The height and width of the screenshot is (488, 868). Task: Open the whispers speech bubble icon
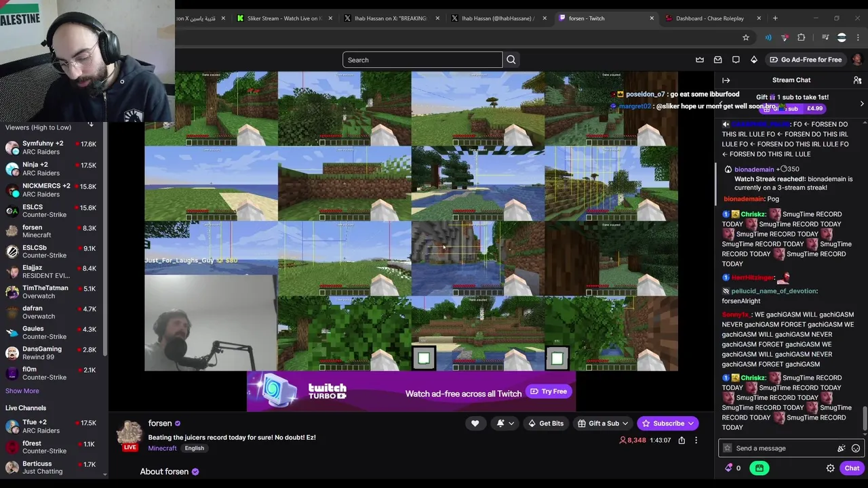736,60
